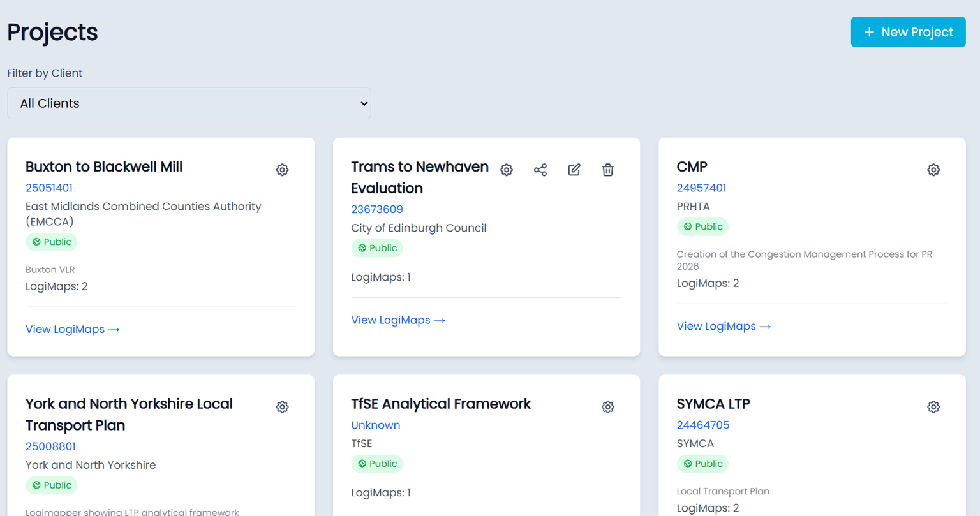Select the SYMCA LTP project title

(713, 404)
